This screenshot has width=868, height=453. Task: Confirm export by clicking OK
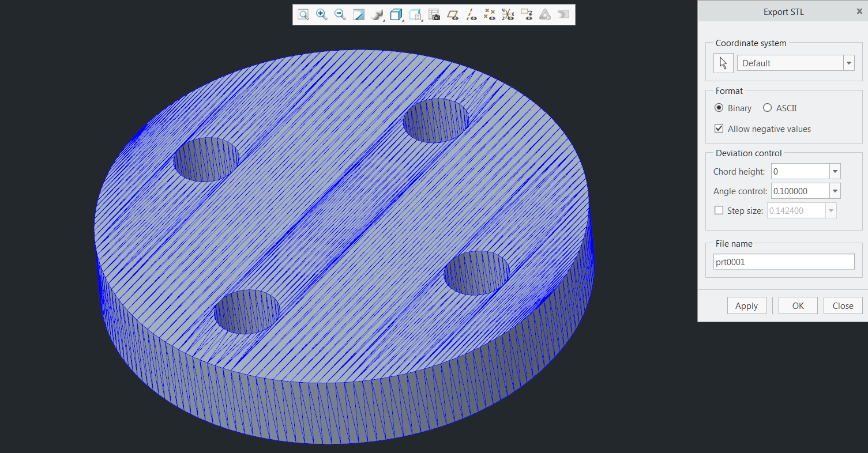pyautogui.click(x=798, y=305)
